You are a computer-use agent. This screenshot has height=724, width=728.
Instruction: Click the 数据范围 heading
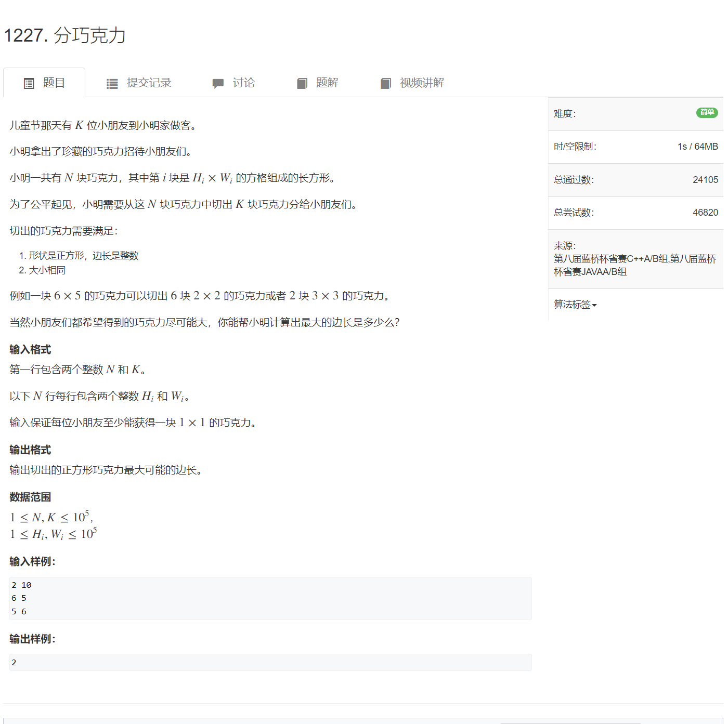coord(30,497)
